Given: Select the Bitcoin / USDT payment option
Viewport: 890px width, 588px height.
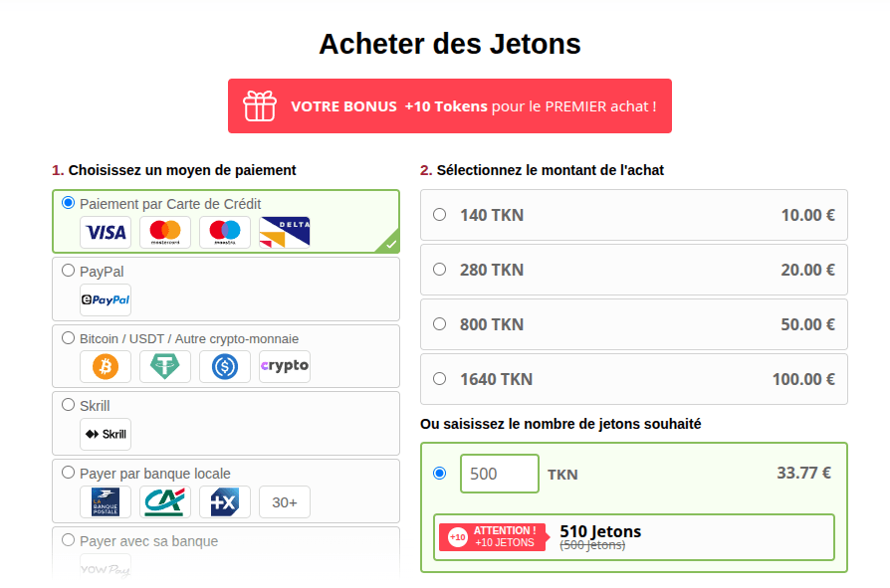Looking at the screenshot, I should [x=68, y=338].
